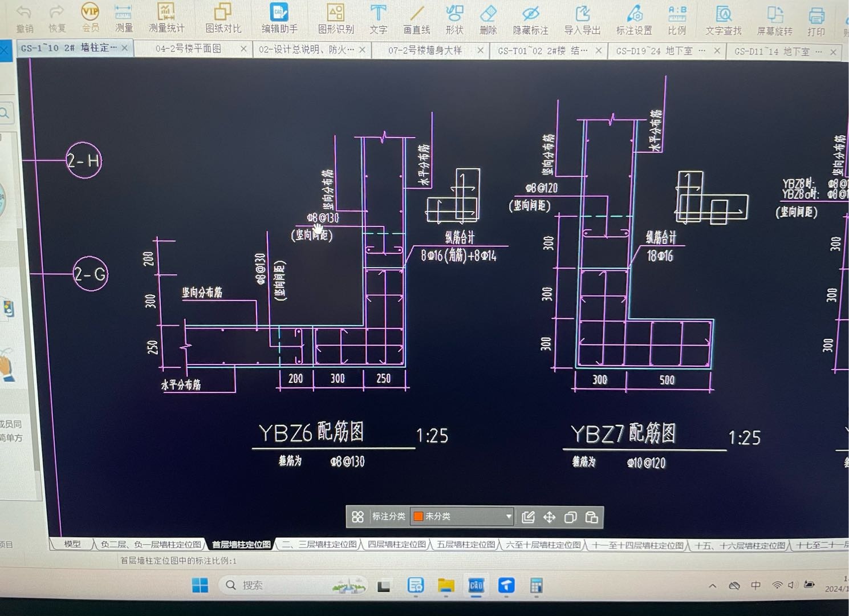Expand the system tray hidden icons chevron

point(713,586)
